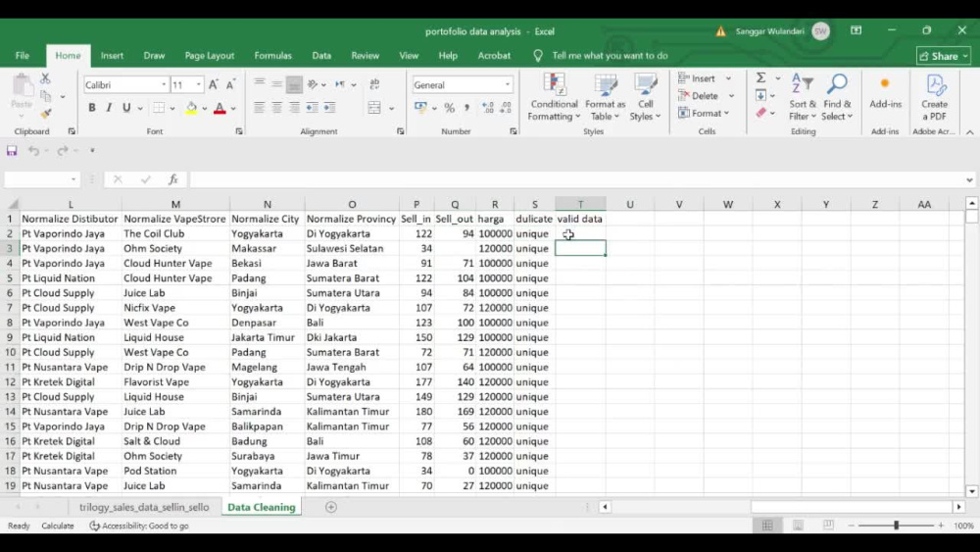Viewport: 980px width, 552px height.
Task: Switch to the Review tab
Action: [365, 56]
